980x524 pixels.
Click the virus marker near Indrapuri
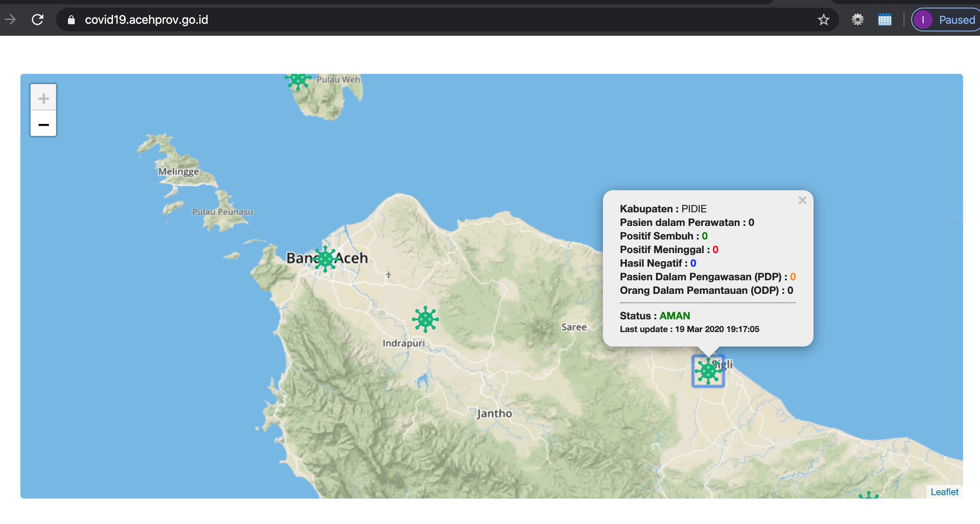coord(425,319)
